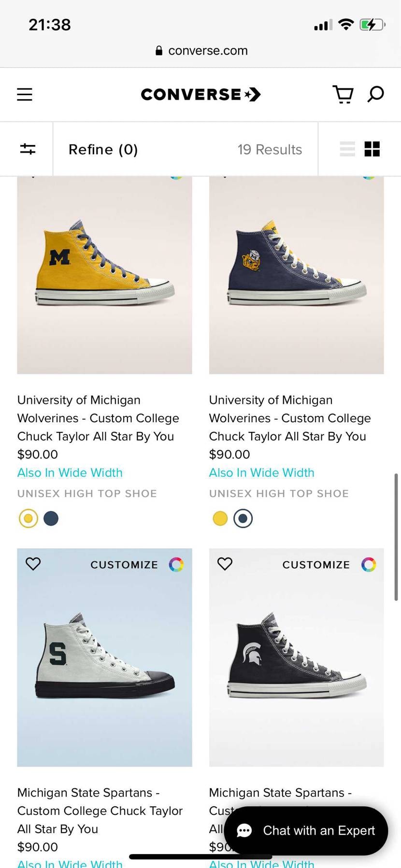This screenshot has width=401, height=868.
Task: Switch to grid view layout
Action: 372,149
